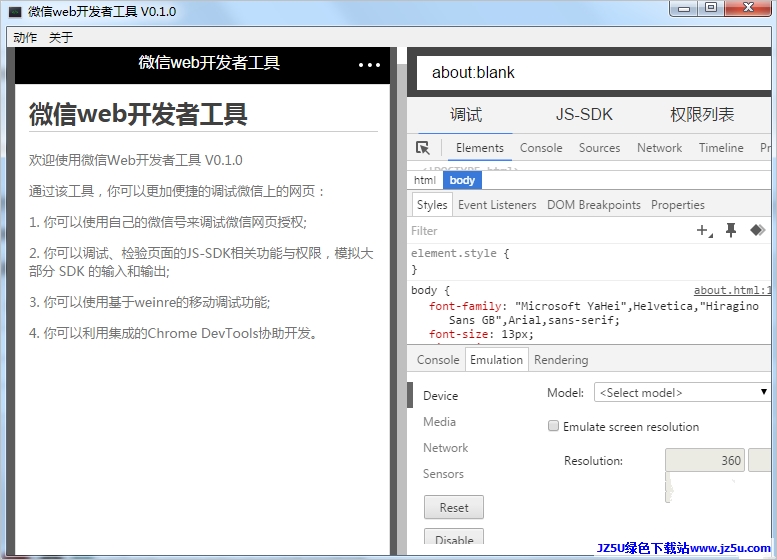Open the Sources devtools tab
Screen dimensions: 777x560
(599, 148)
